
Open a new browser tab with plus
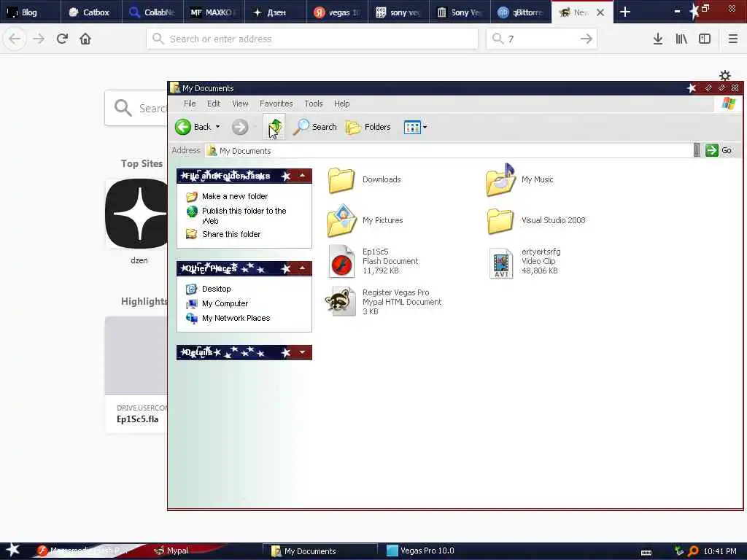tap(625, 12)
